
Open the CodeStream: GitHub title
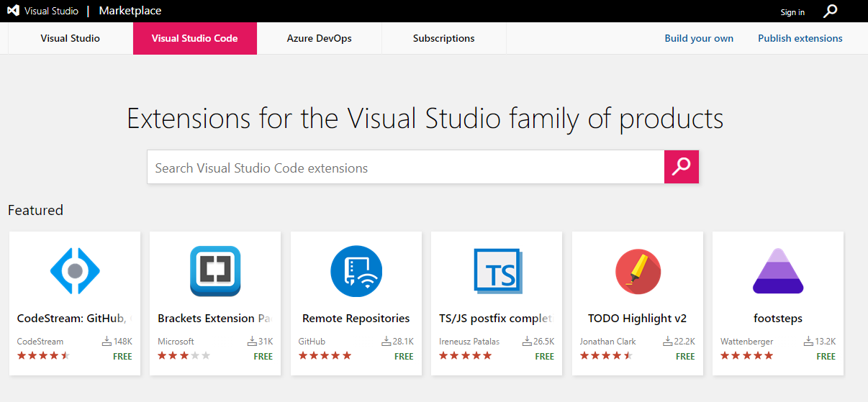pos(75,318)
